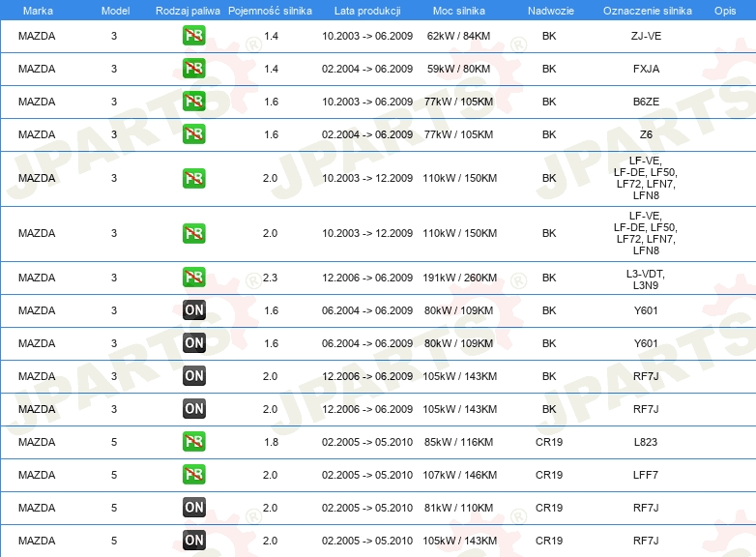Click the power value 62kW / 84KM
Image resolution: width=756 pixels, height=557 pixels.
point(458,36)
